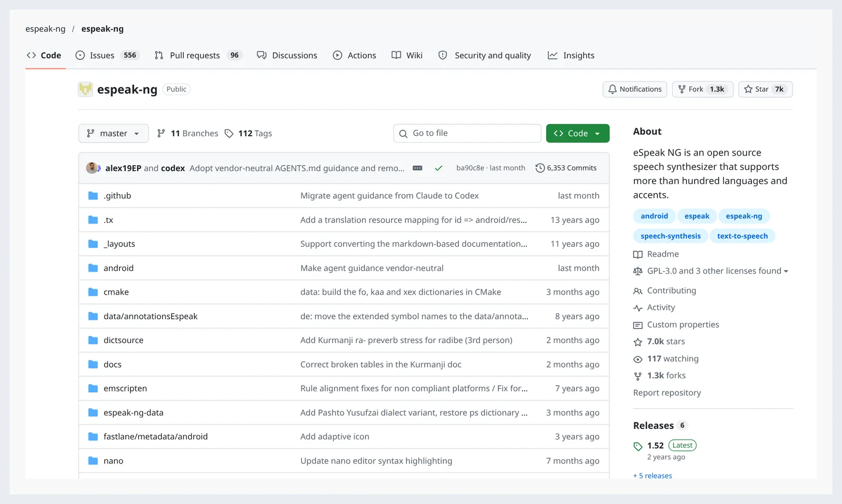
Task: Click the green checkmark commit status icon
Action: coord(438,168)
